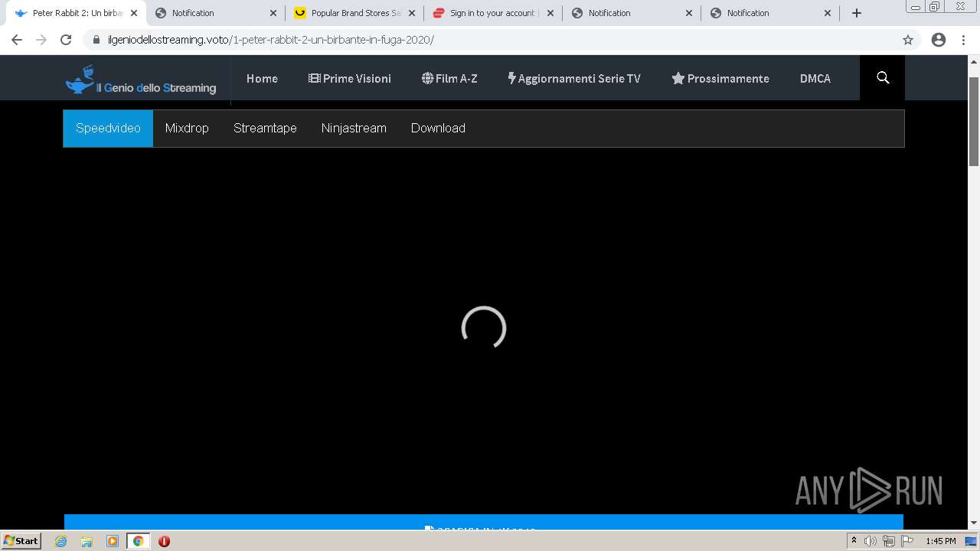Open Aggiornamenti Serie TV menu item
The height and width of the screenshot is (551, 980).
point(574,78)
